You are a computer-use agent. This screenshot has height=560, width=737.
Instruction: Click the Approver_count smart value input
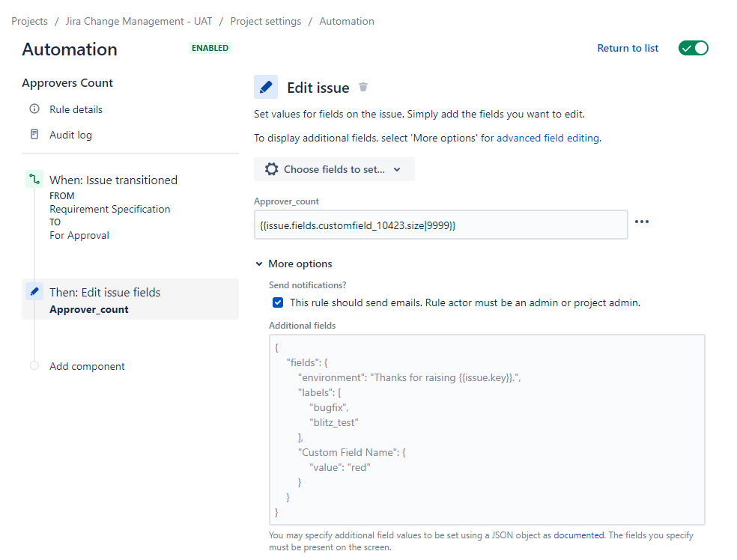coord(440,225)
